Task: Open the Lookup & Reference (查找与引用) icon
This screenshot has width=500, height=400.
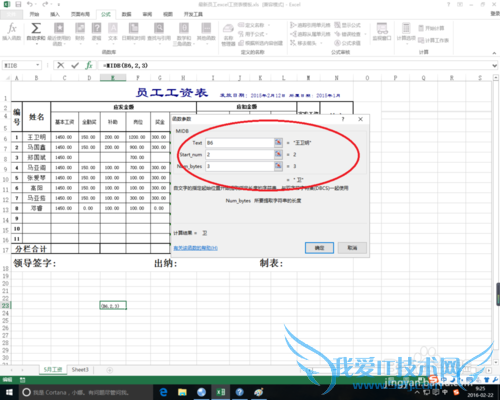Action: pyautogui.click(x=159, y=28)
